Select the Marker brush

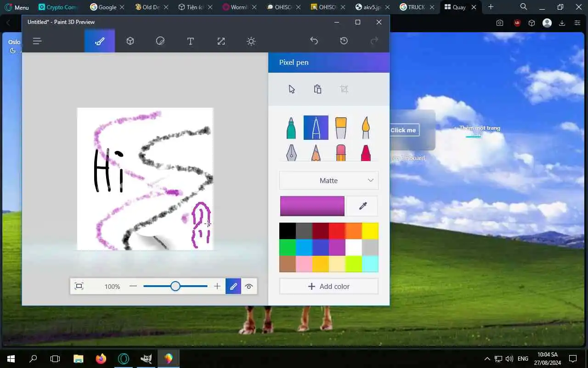coord(291,128)
